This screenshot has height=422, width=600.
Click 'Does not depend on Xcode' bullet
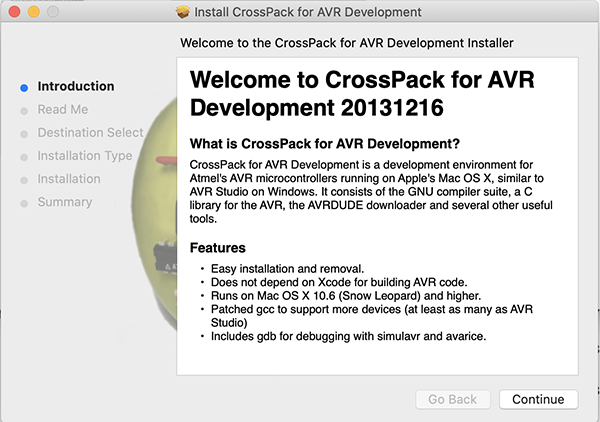coord(339,282)
